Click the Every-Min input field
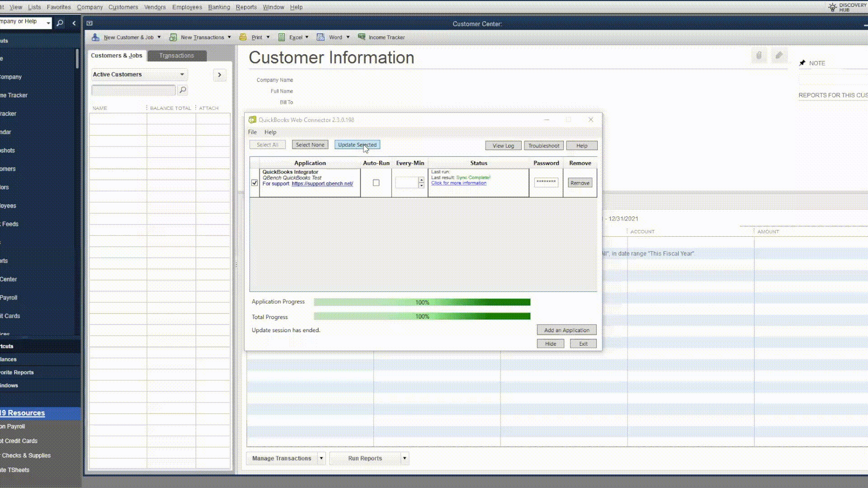868x488 pixels. tap(406, 183)
